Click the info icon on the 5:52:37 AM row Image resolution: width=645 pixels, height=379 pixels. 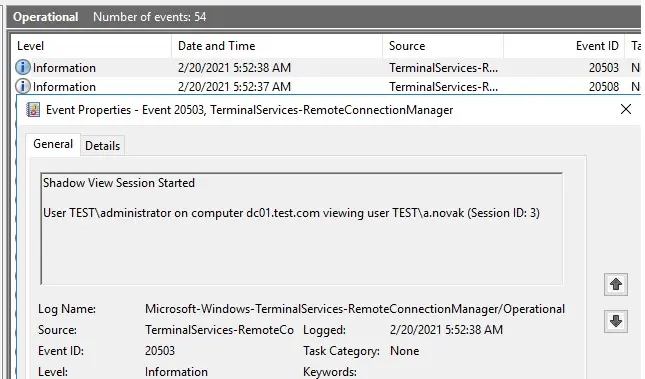(23, 86)
